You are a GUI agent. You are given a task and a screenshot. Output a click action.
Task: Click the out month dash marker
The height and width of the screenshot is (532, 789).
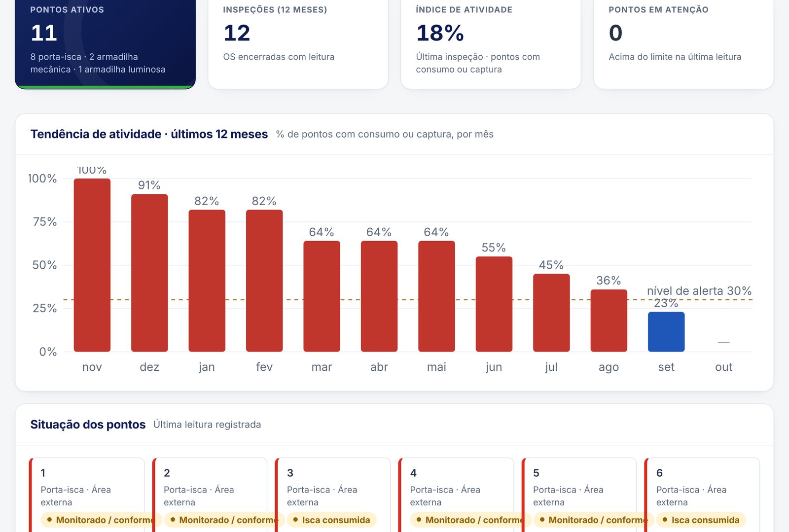[x=723, y=342]
